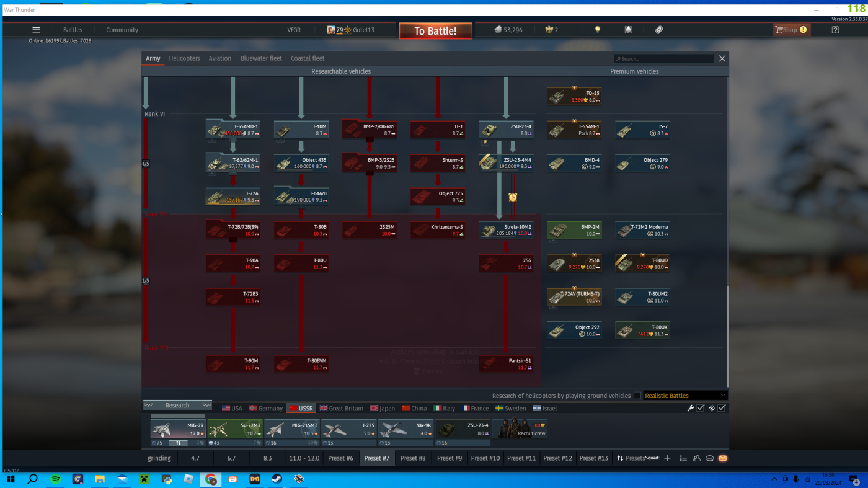Click the Silver Lions balance 53,296
The height and width of the screenshot is (488, 868).
(508, 30)
